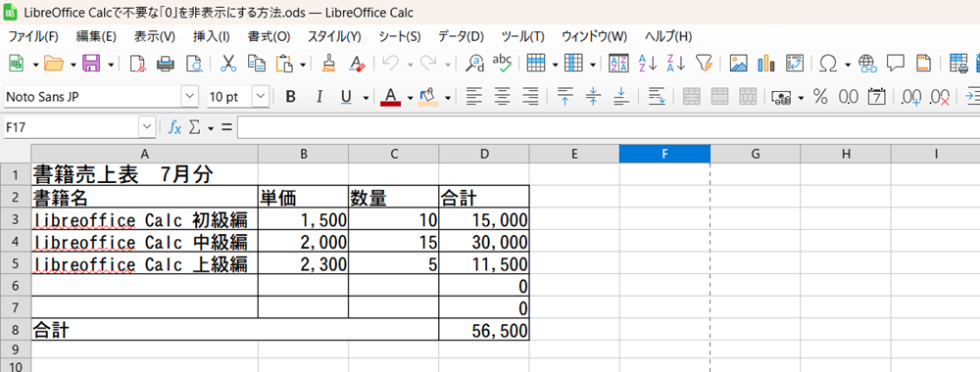Open the Open file folder icon
980x372 pixels.
click(54, 63)
